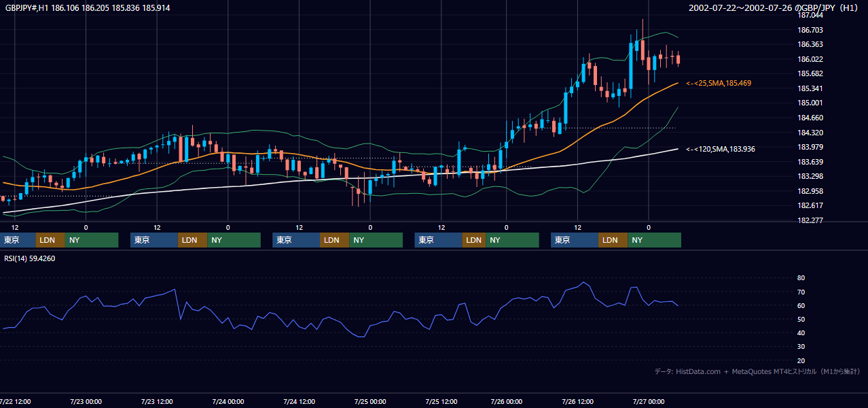Click price axis value 186.703

pyautogui.click(x=810, y=30)
